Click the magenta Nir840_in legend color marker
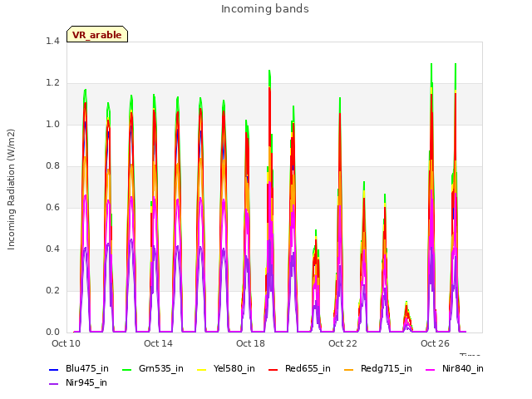The height and width of the screenshot is (399, 532). pyautogui.click(x=430, y=369)
